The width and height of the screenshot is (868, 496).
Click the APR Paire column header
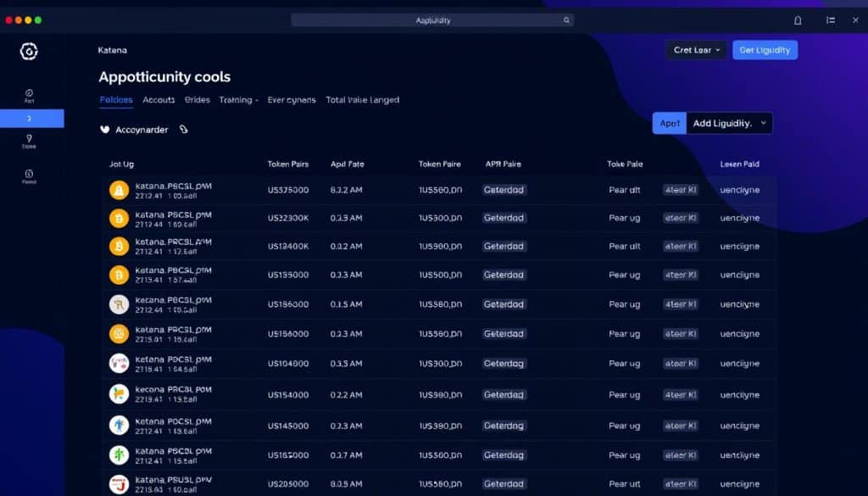point(504,164)
